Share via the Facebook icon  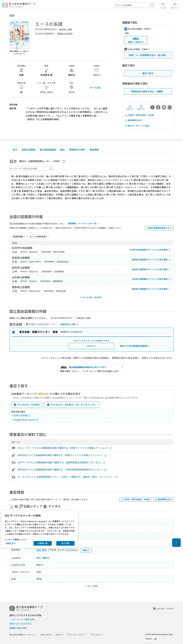tap(158, 107)
